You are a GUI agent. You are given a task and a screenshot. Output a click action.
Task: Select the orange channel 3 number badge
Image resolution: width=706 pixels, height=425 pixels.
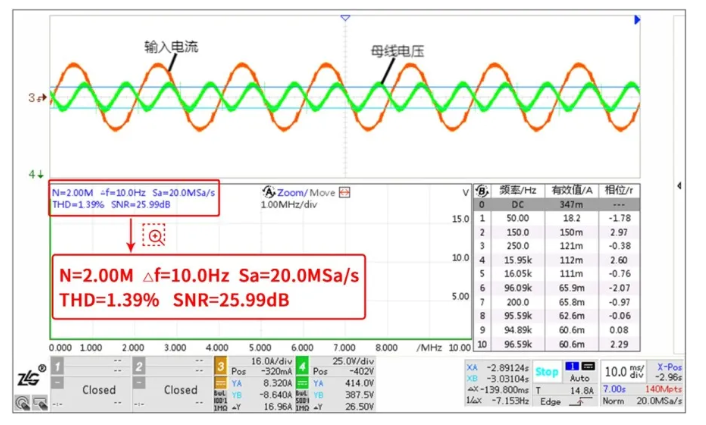click(221, 366)
